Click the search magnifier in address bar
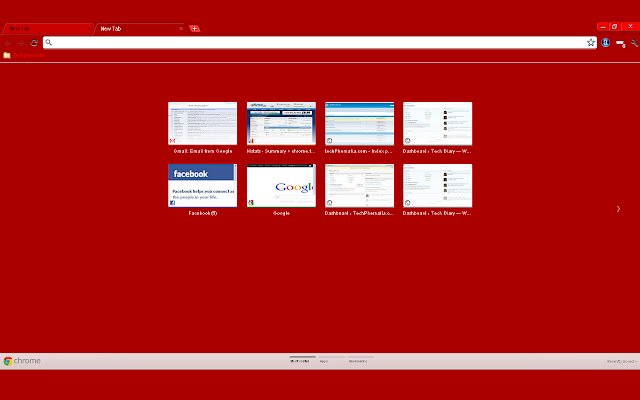The image size is (640, 400). click(49, 42)
